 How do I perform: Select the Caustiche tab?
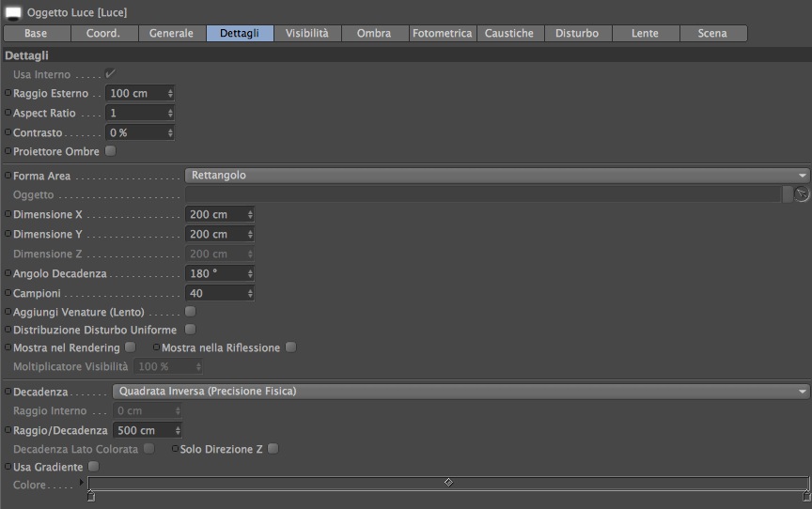click(509, 33)
